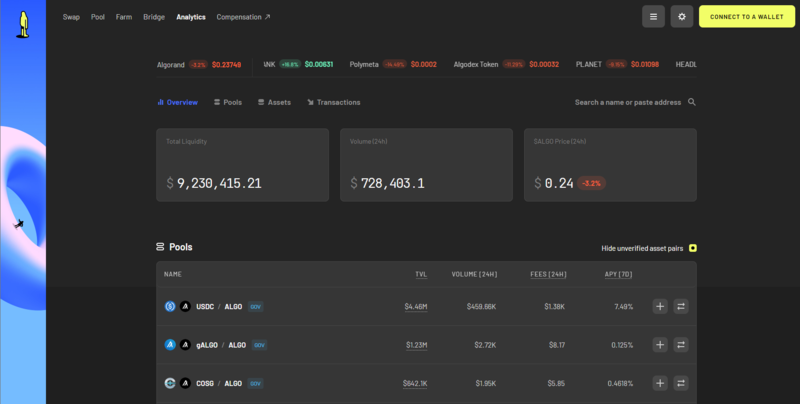
Task: Switch to the Pools tab
Action: (228, 102)
